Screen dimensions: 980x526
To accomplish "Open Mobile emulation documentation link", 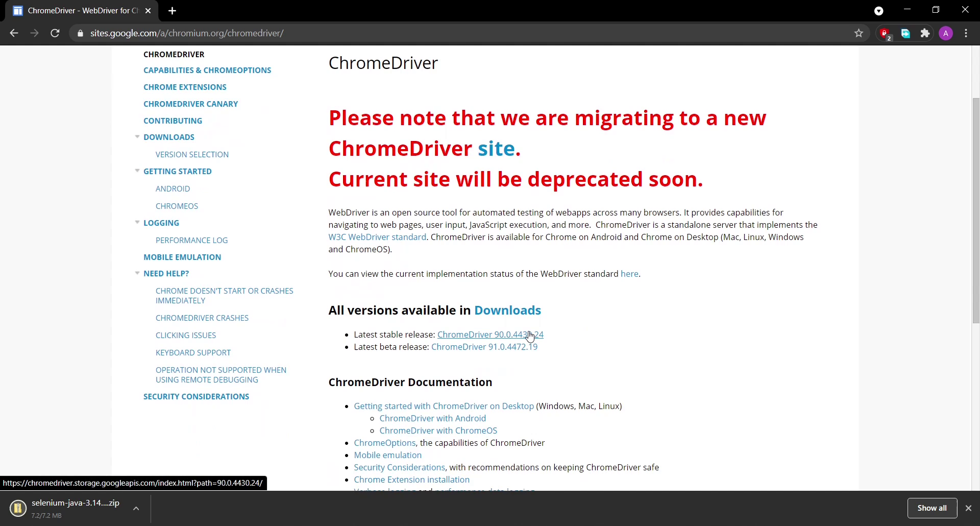I will coord(387,455).
